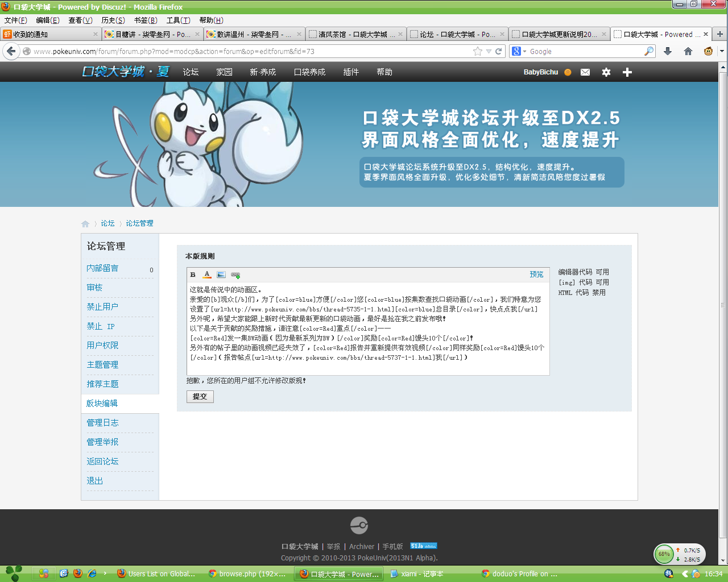This screenshot has height=582, width=728.
Task: Click the browser back arrow button
Action: tap(11, 51)
